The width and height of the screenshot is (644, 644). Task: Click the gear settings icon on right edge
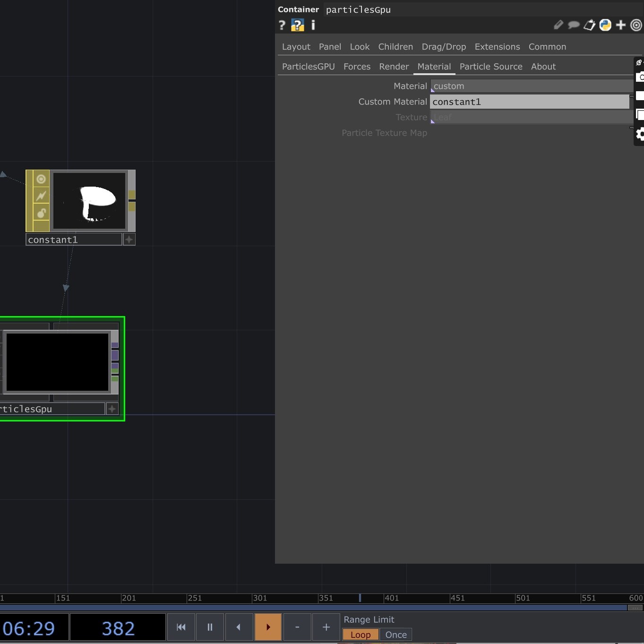640,134
